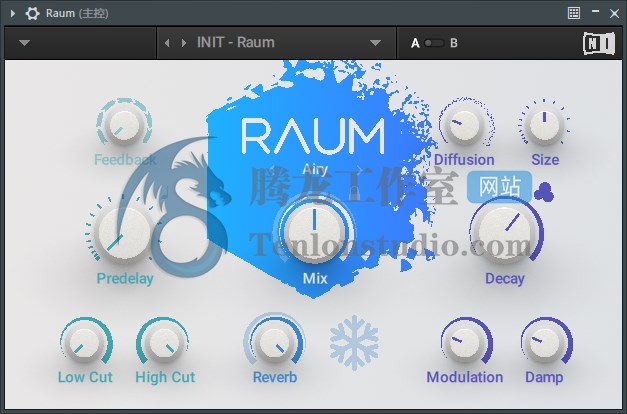Toggle the A/B comparison switch
Screen dimensions: 627x414
click(x=434, y=43)
